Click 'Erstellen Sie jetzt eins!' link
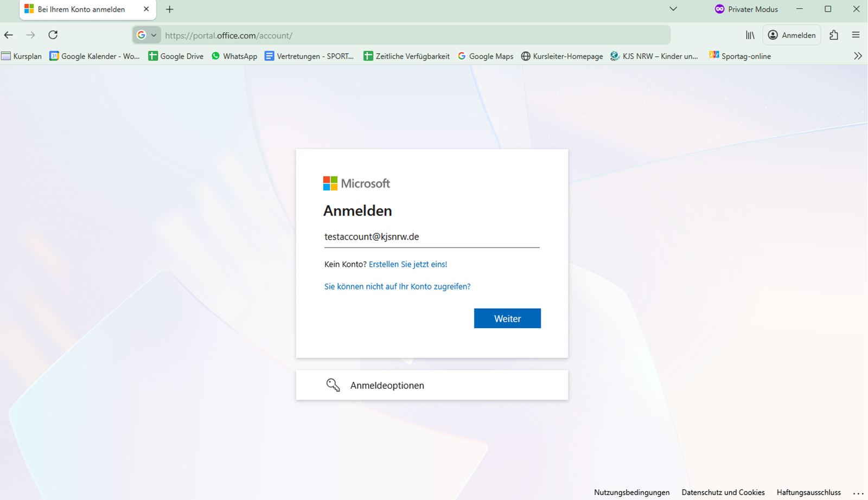This screenshot has height=500, width=868. click(x=408, y=264)
